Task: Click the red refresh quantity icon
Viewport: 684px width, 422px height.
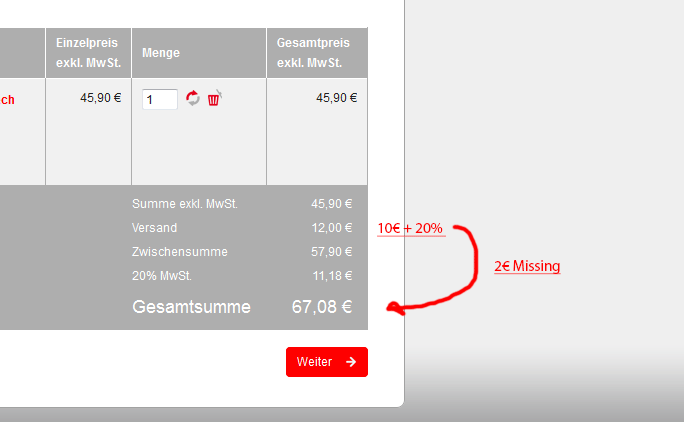Action: pyautogui.click(x=192, y=98)
